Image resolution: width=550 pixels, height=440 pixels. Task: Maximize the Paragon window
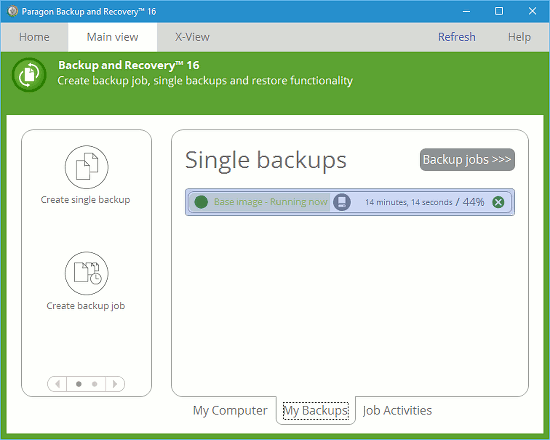pyautogui.click(x=499, y=11)
